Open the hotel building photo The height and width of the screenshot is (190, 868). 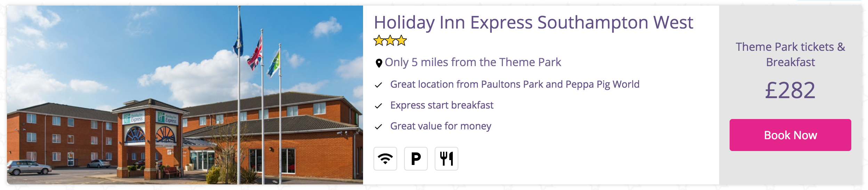click(185, 95)
